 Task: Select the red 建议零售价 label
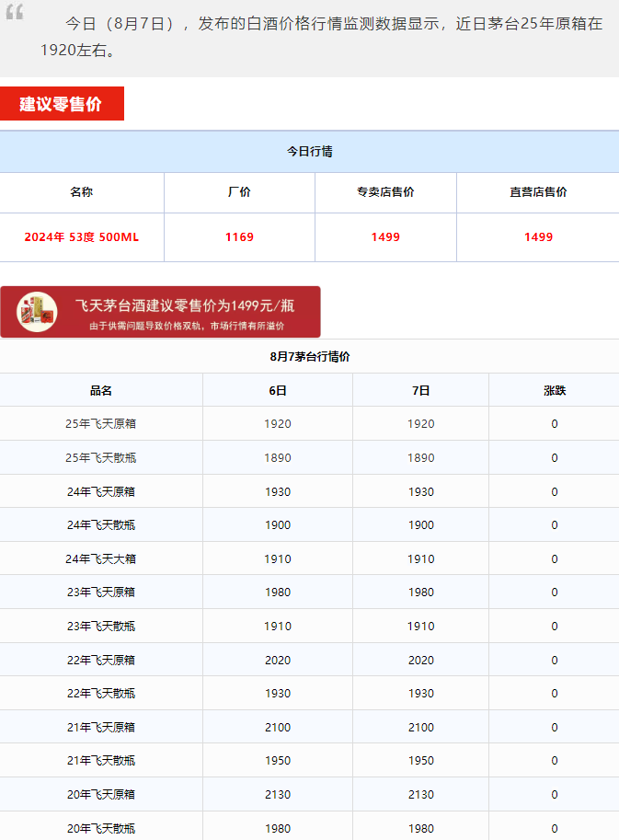[x=62, y=104]
